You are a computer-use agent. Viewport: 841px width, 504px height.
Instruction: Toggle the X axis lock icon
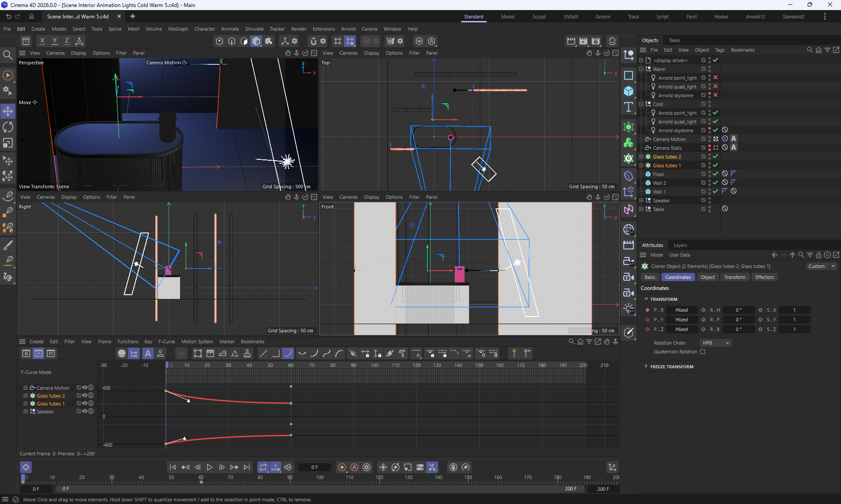click(42, 41)
